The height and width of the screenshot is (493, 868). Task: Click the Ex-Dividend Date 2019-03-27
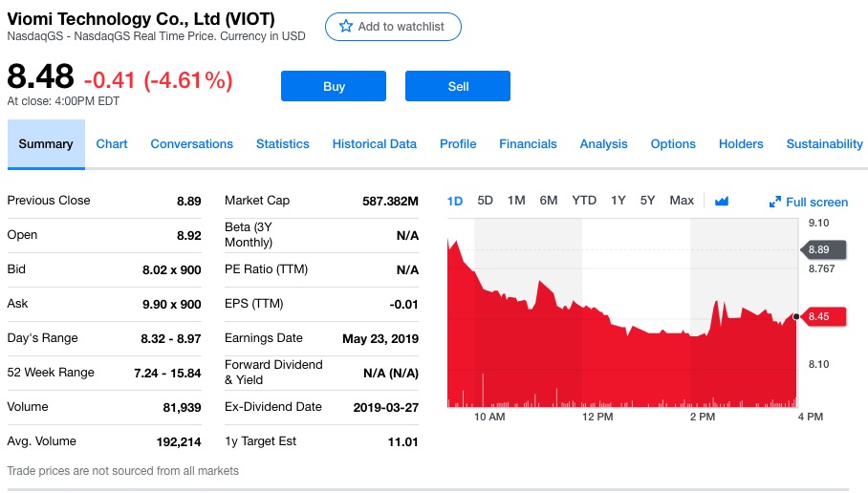click(x=386, y=407)
